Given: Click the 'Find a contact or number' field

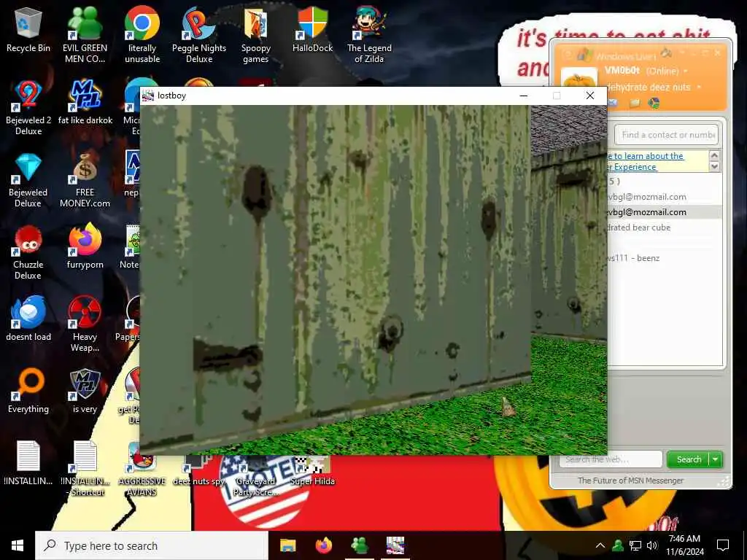Looking at the screenshot, I should click(x=666, y=135).
